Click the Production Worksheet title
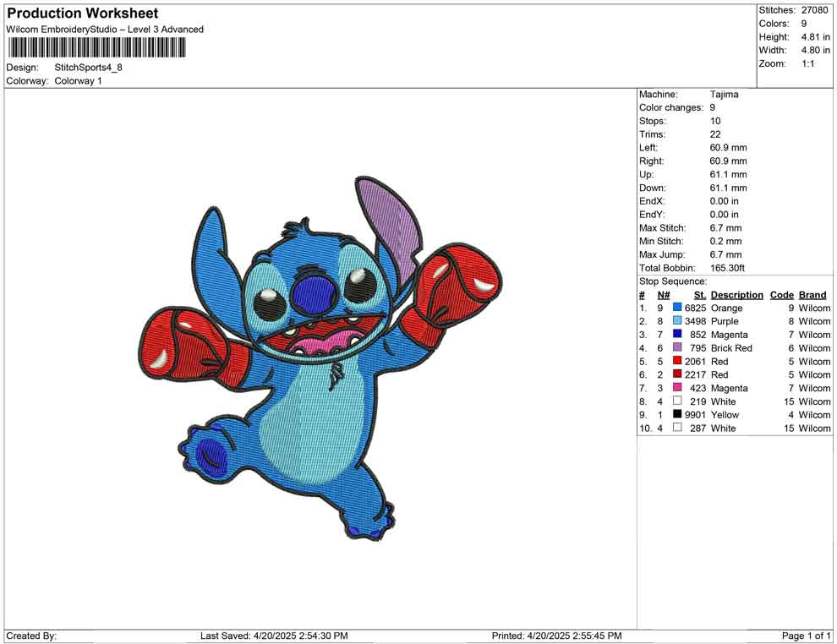 pos(83,14)
